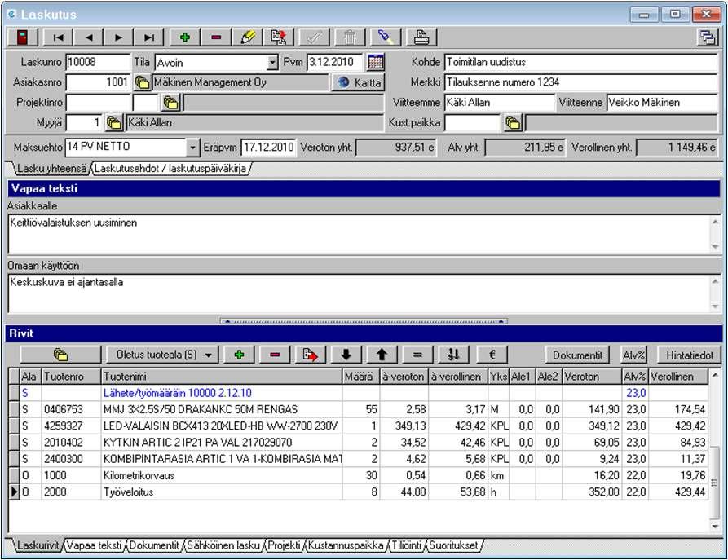Open the Suoritukset tab
The width and height of the screenshot is (728, 560).
[453, 545]
